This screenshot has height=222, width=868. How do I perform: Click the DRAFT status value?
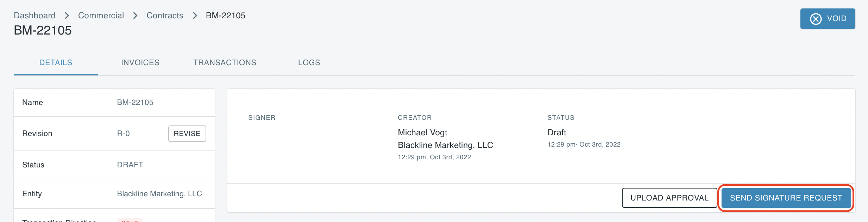click(x=130, y=165)
